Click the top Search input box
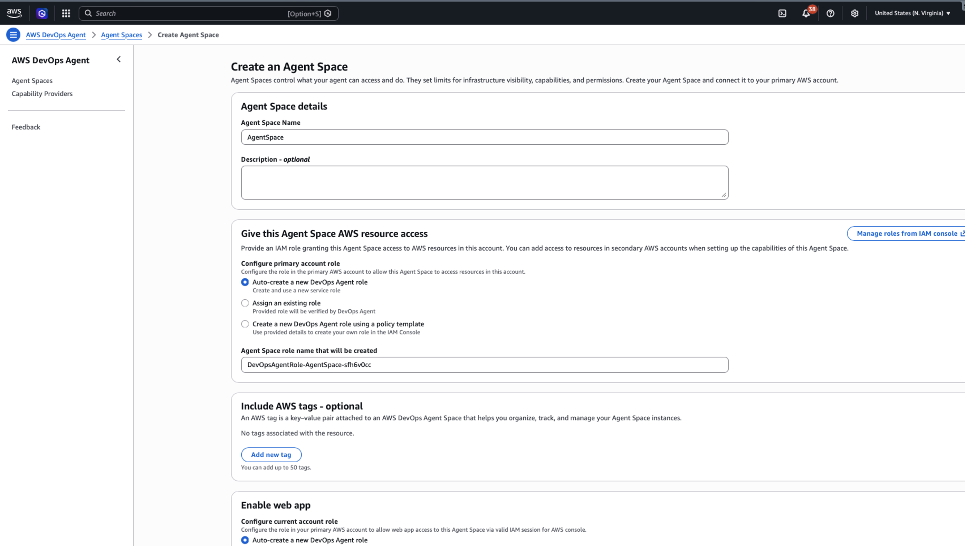This screenshot has height=560, width=965. (x=208, y=13)
